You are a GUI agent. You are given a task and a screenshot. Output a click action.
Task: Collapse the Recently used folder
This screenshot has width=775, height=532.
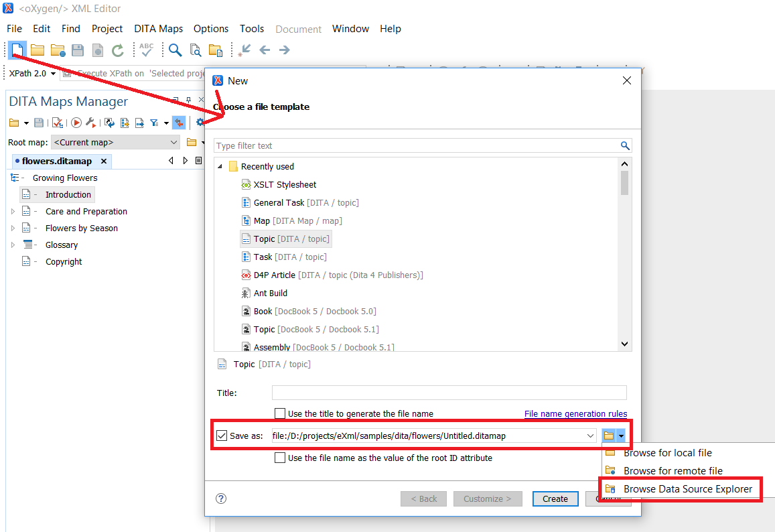click(x=220, y=167)
